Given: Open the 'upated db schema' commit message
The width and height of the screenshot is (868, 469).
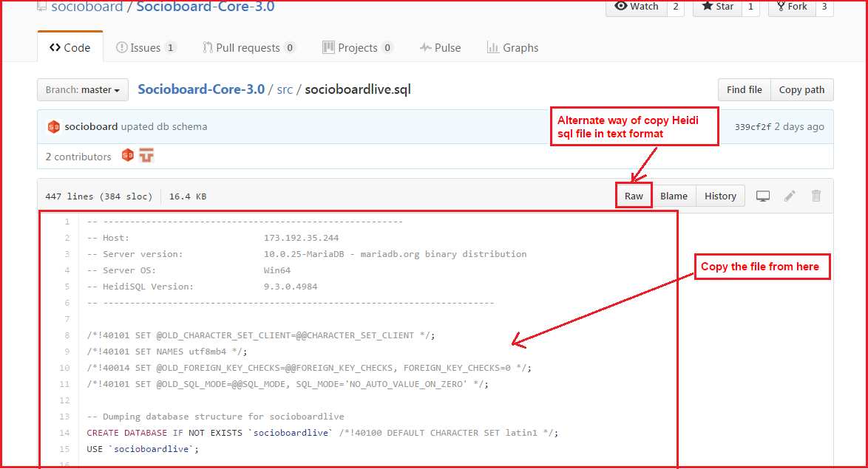Looking at the screenshot, I should coord(164,126).
